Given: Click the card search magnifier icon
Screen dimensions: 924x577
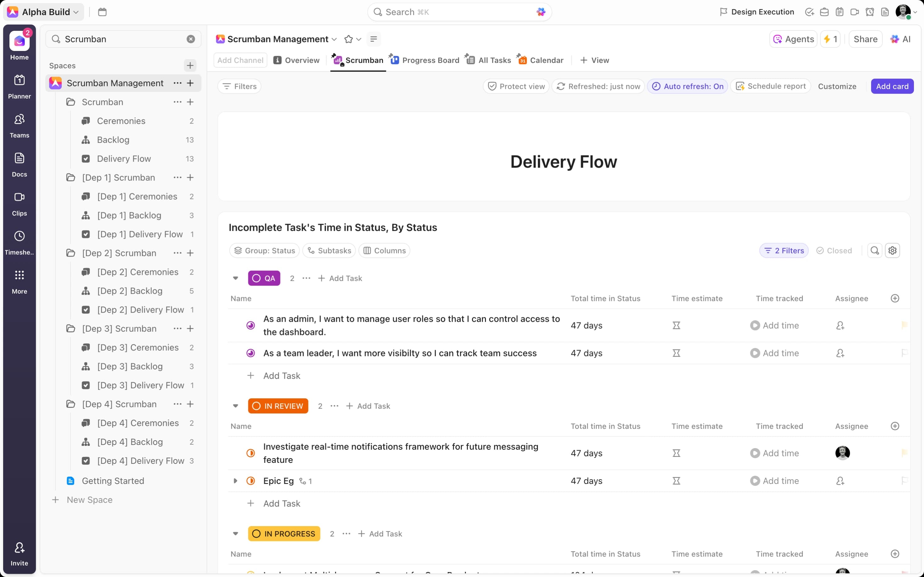Looking at the screenshot, I should tap(874, 251).
